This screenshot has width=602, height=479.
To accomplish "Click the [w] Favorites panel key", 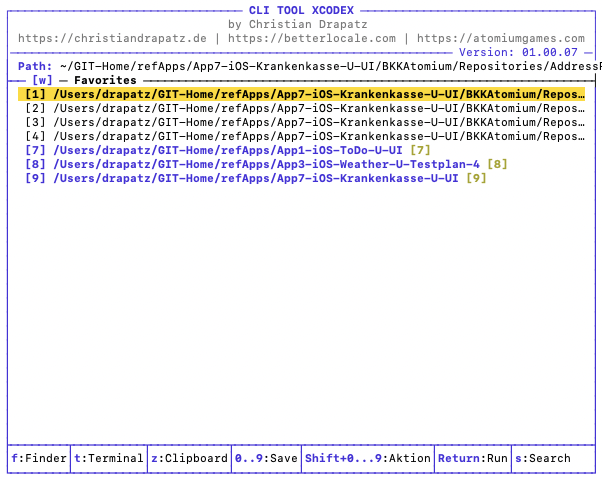I will (42, 80).
